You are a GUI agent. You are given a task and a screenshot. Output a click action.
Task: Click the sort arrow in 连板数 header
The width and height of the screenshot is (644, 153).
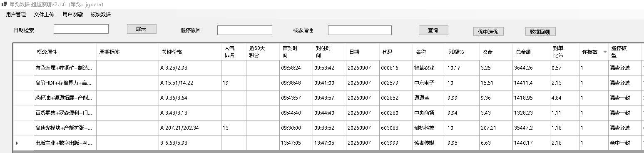pyautogui.click(x=605, y=52)
